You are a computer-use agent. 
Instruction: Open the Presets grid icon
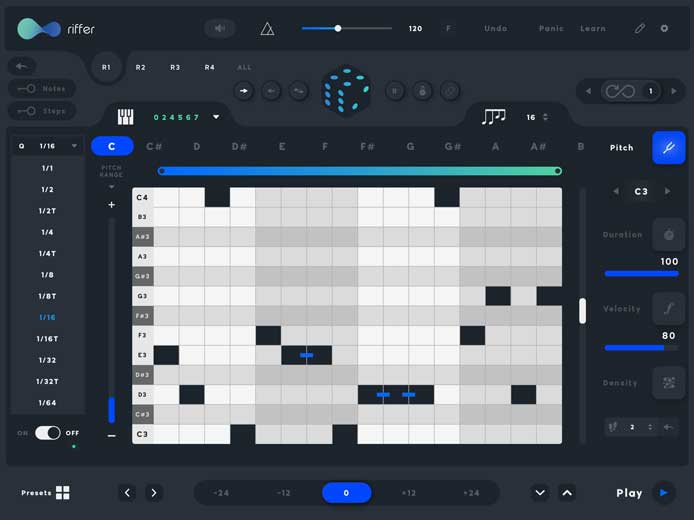pyautogui.click(x=63, y=493)
